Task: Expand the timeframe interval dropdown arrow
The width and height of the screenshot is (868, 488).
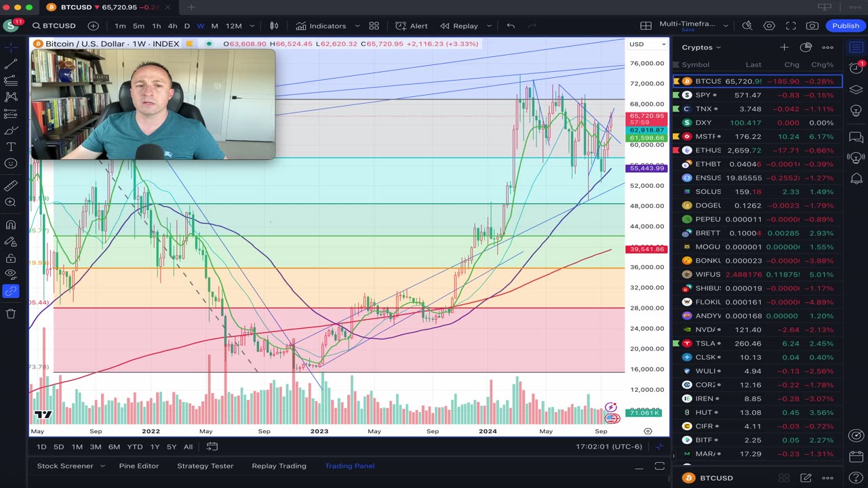Action: tap(251, 26)
